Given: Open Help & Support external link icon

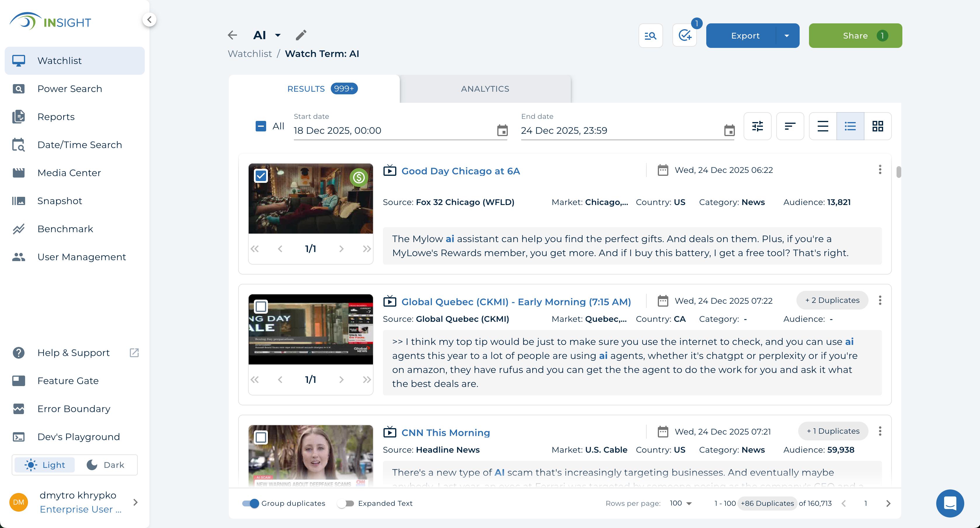Looking at the screenshot, I should (134, 353).
